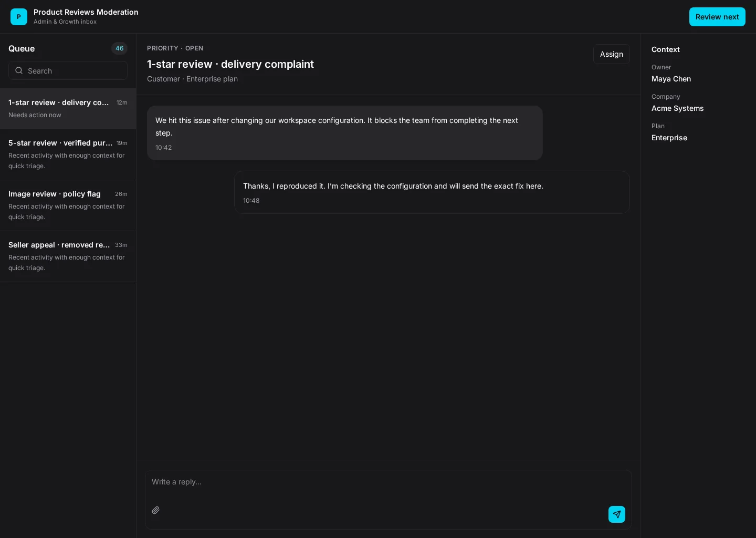
Task: Click the customer message about workspace configuration
Action: point(345,133)
